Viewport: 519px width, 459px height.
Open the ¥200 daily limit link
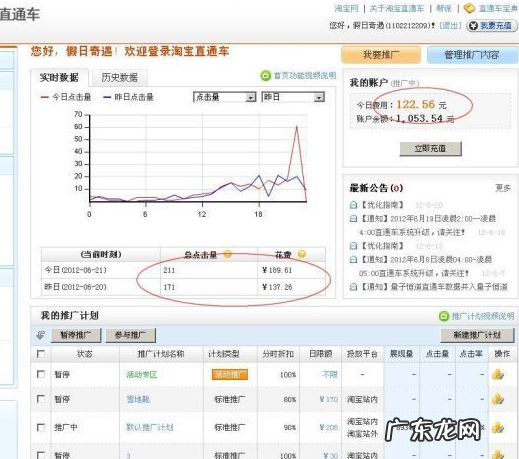pyautogui.click(x=329, y=427)
